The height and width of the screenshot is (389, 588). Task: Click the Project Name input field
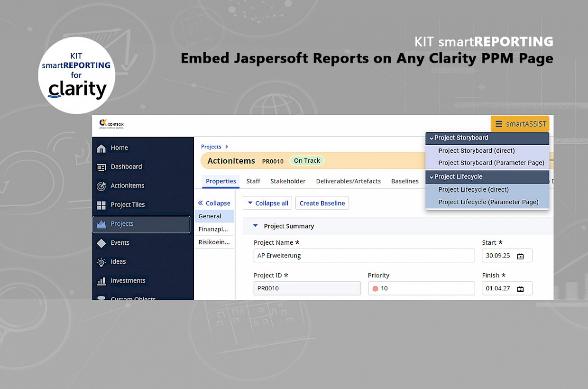[364, 255]
